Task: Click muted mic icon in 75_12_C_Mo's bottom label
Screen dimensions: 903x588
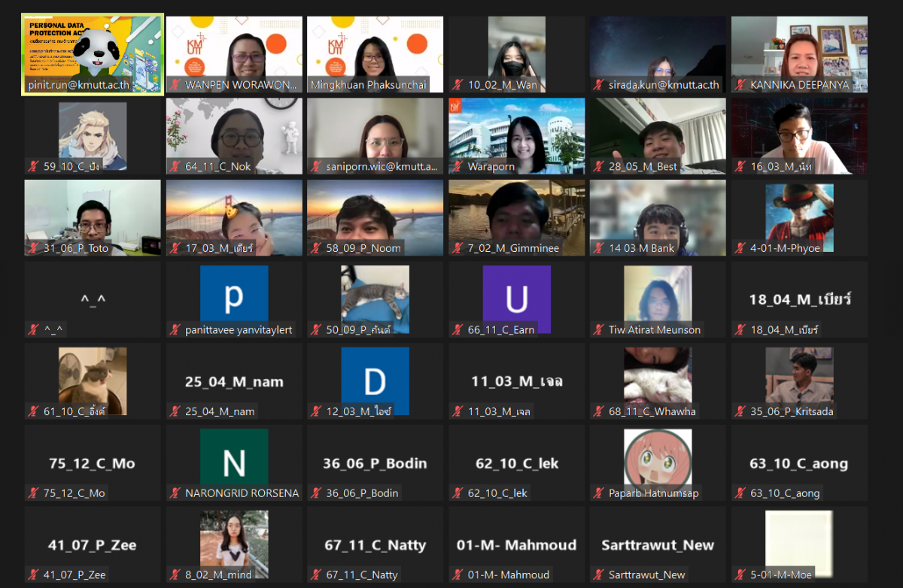Action: point(33,493)
